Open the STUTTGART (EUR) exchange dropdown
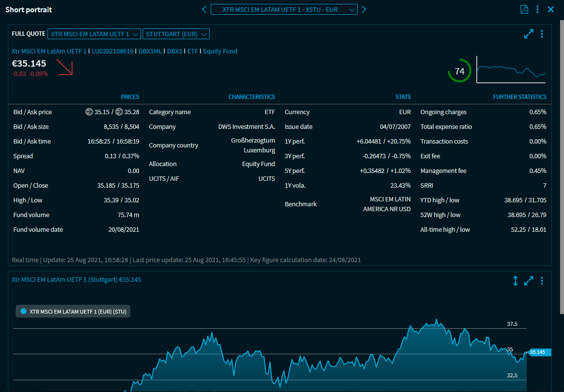The image size is (564, 392). tap(176, 34)
